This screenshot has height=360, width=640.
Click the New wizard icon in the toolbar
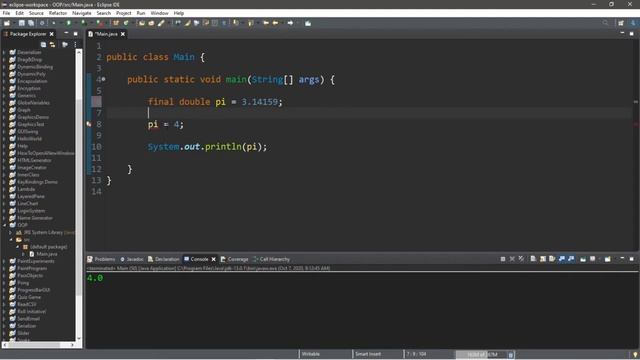coord(7,23)
